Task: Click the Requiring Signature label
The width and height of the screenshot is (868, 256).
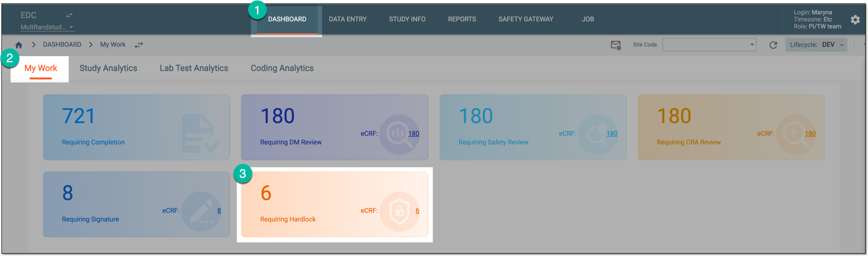Action: tap(90, 219)
